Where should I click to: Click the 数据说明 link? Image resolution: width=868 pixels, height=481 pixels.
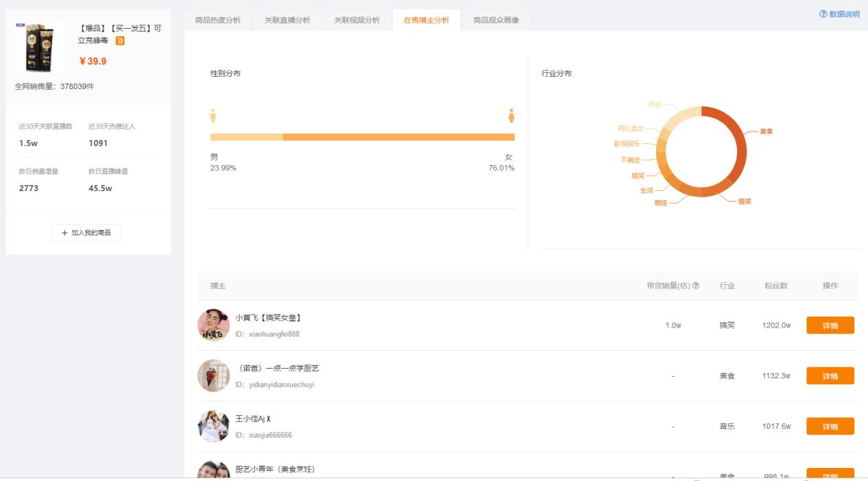pyautogui.click(x=846, y=12)
